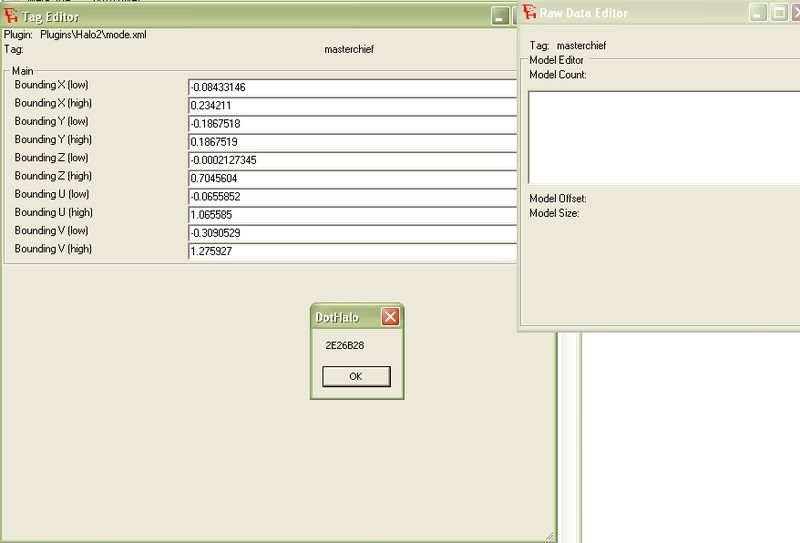The height and width of the screenshot is (543, 800).
Task: Click the Model Size label
Action: [554, 213]
